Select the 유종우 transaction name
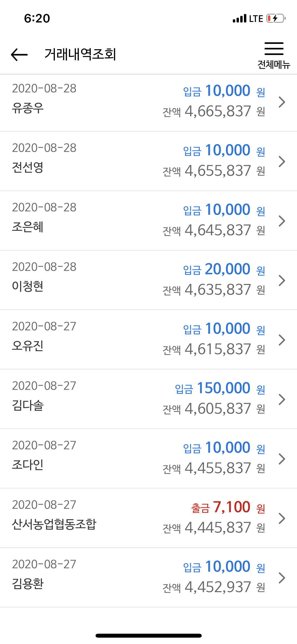297x644 pixels. coord(28,108)
